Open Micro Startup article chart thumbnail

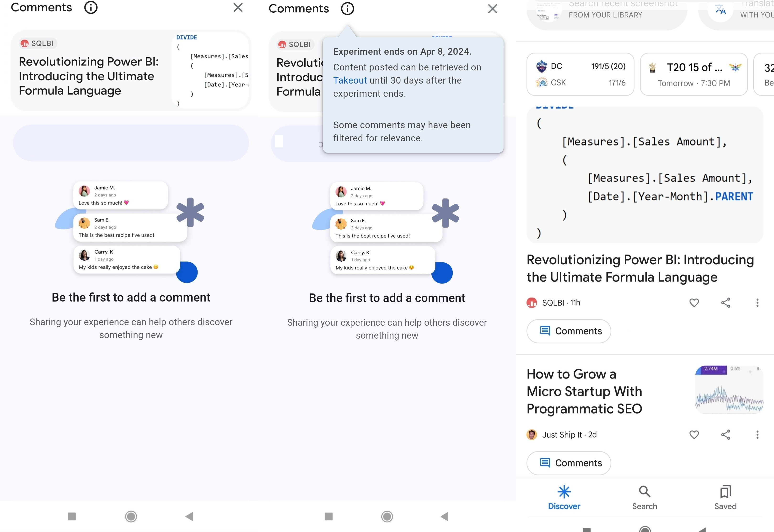tap(729, 390)
